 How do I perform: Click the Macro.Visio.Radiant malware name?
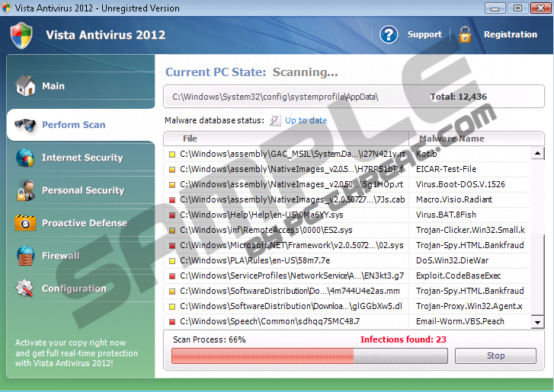tap(454, 199)
